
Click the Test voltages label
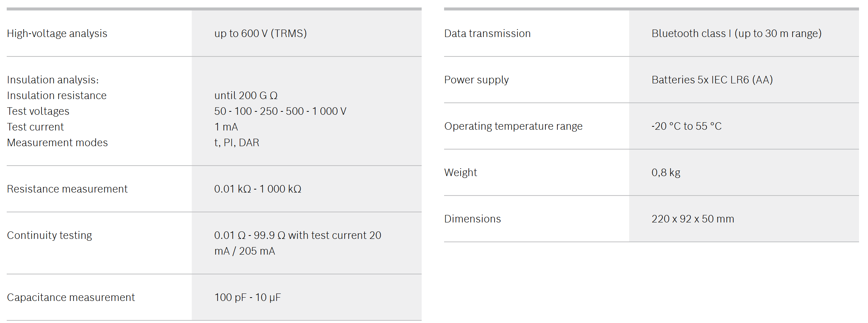38,111
